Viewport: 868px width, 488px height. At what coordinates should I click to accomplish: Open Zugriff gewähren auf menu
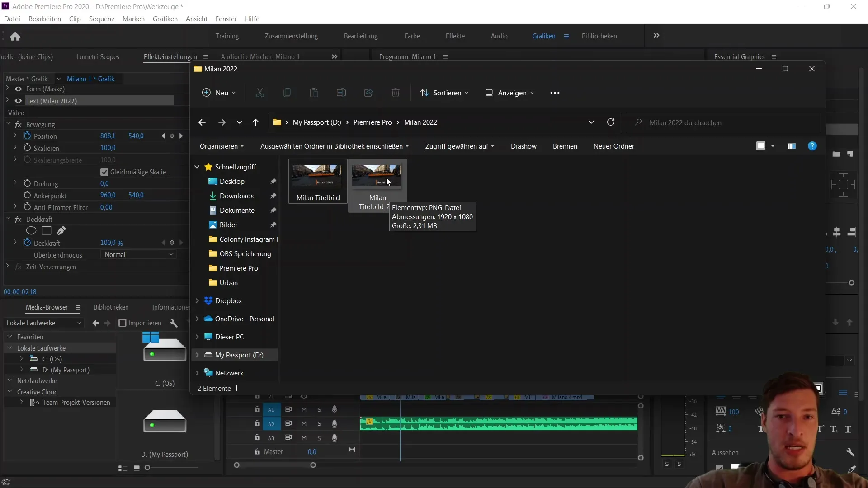point(460,146)
